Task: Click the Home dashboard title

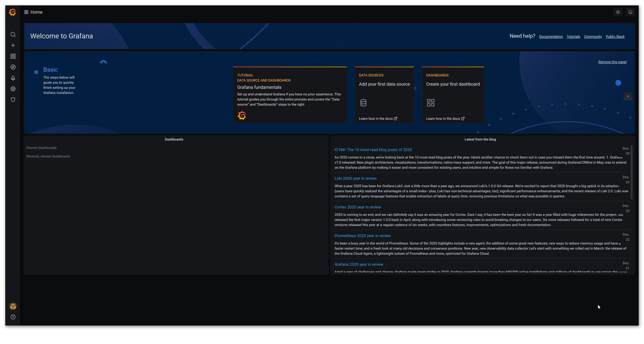Action: point(36,12)
